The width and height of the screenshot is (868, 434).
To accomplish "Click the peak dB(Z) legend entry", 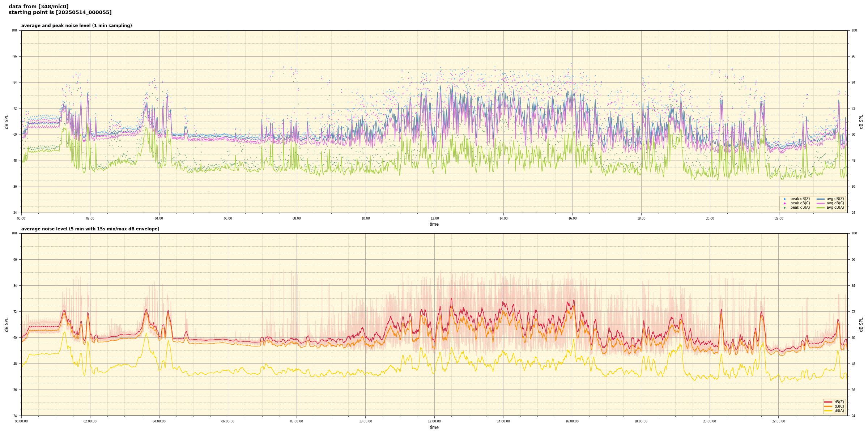I will 800,199.
